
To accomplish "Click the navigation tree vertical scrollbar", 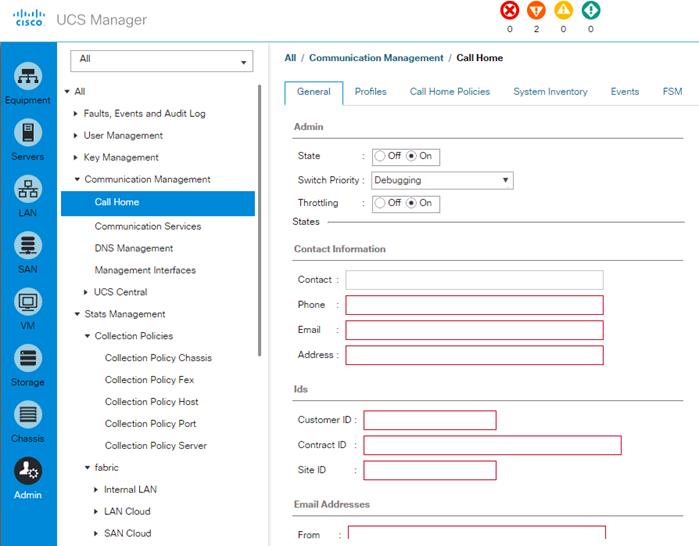I will tap(259, 220).
